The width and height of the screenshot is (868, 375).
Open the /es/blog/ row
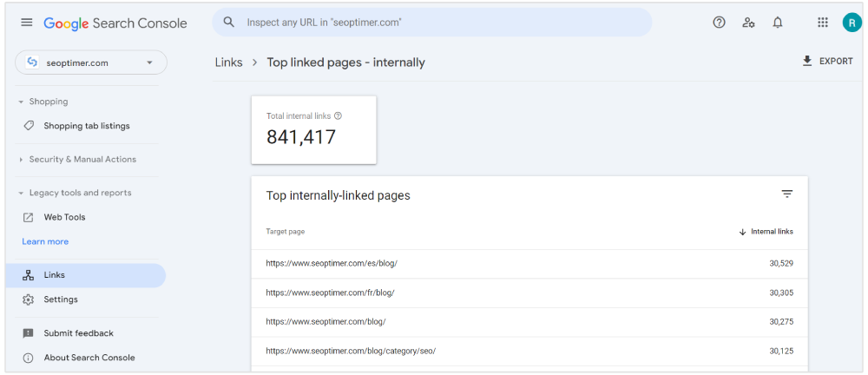(x=529, y=264)
